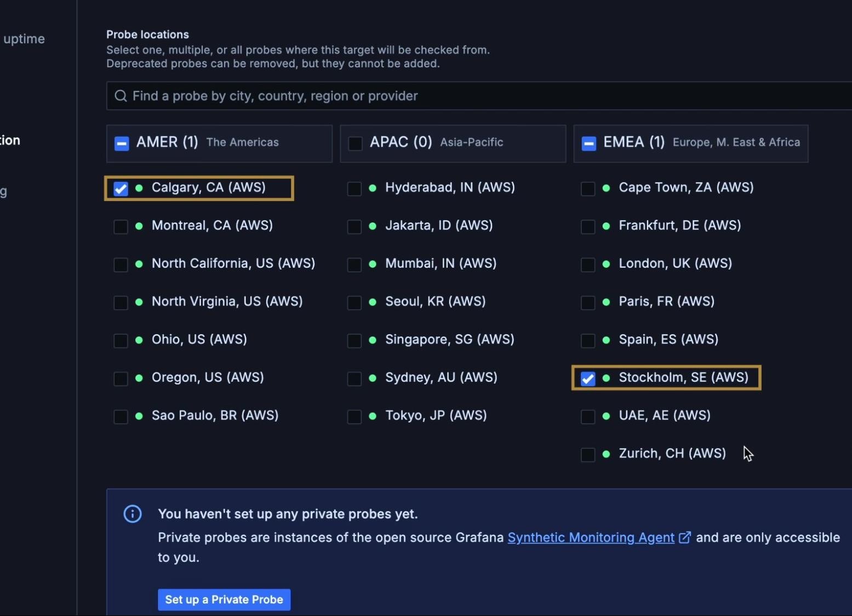The width and height of the screenshot is (852, 616).
Task: Check the Sydney, AU (AWS) probe
Action: click(354, 378)
